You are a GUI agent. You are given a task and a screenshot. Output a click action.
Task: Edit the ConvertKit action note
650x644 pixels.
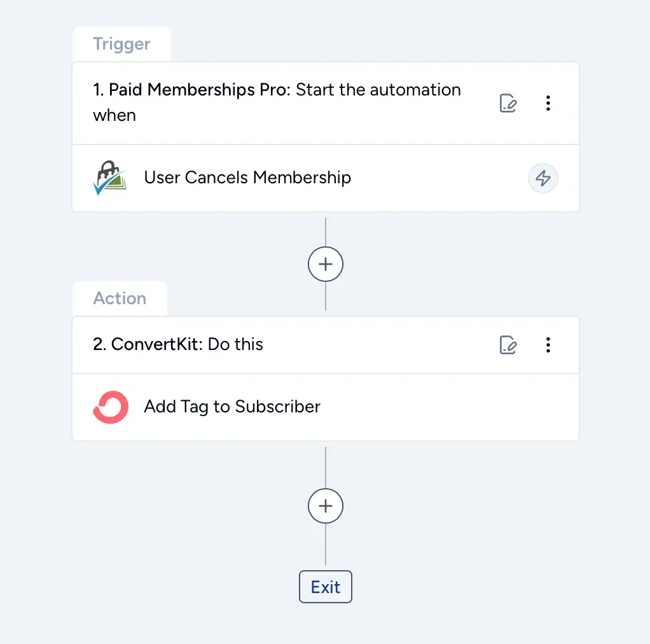(x=508, y=345)
